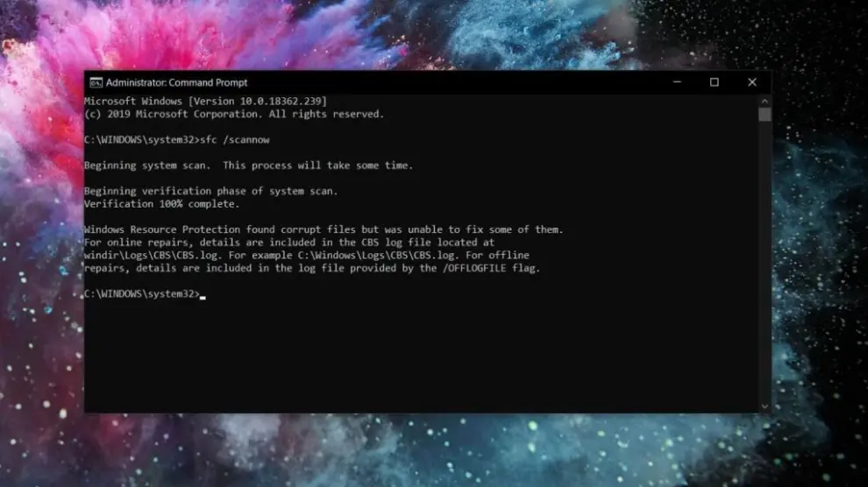Image resolution: width=868 pixels, height=487 pixels.
Task: Click the /OFFLOGFILE flag text
Action: point(473,268)
